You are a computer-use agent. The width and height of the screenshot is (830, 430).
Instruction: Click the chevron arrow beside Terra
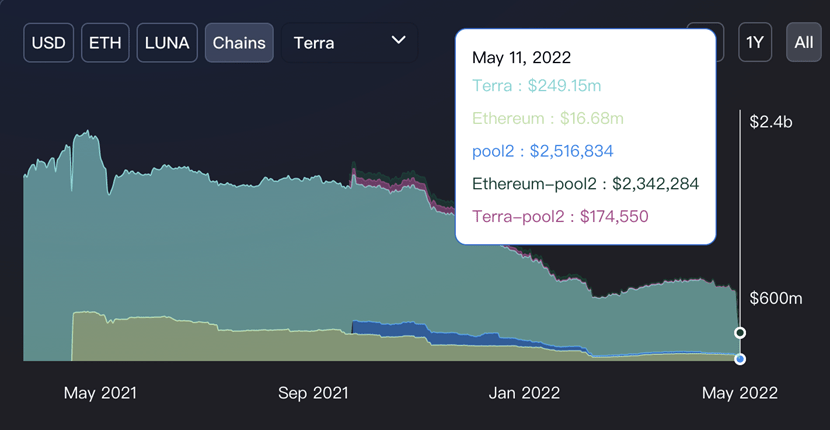pos(398,40)
